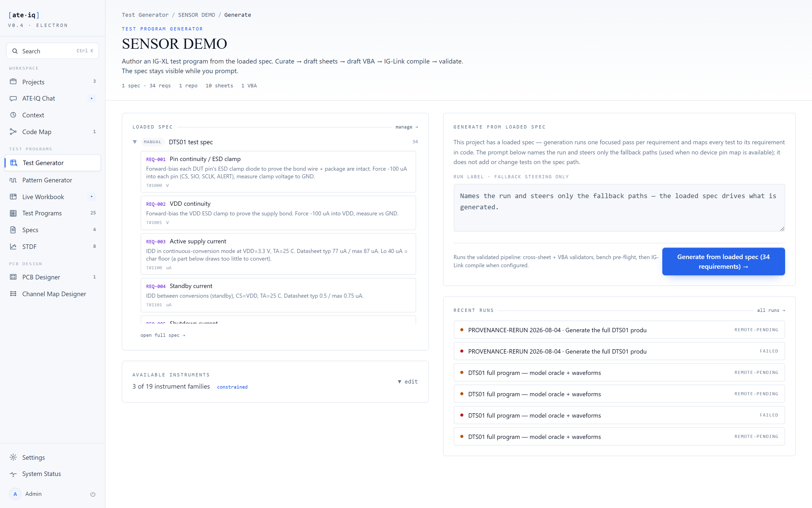This screenshot has width=812, height=508.
Task: View all runs link
Action: click(771, 310)
